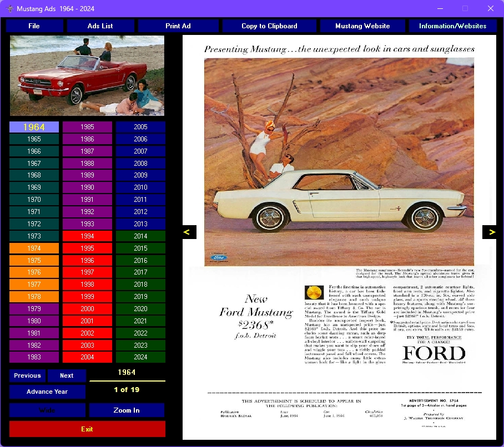Screen dimensions: 504x447
Task: Select year 1974
Action: click(34, 248)
